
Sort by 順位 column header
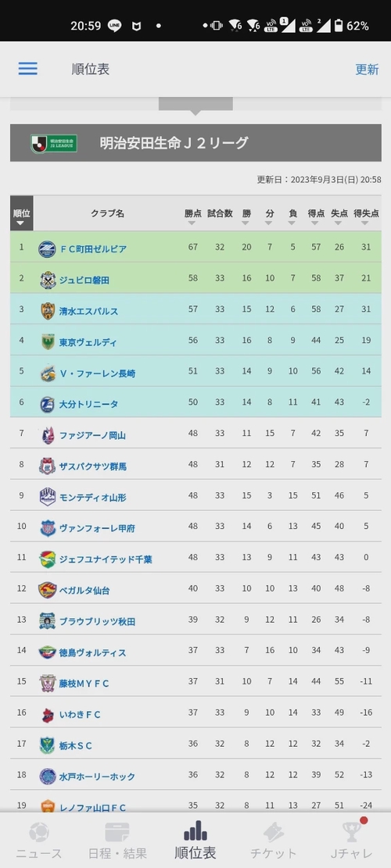(21, 213)
